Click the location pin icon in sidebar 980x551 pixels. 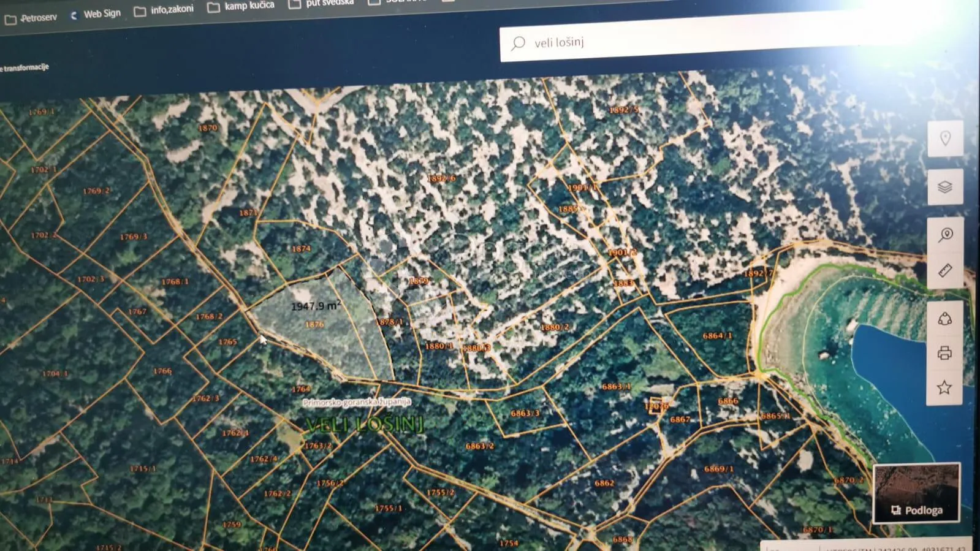point(945,139)
